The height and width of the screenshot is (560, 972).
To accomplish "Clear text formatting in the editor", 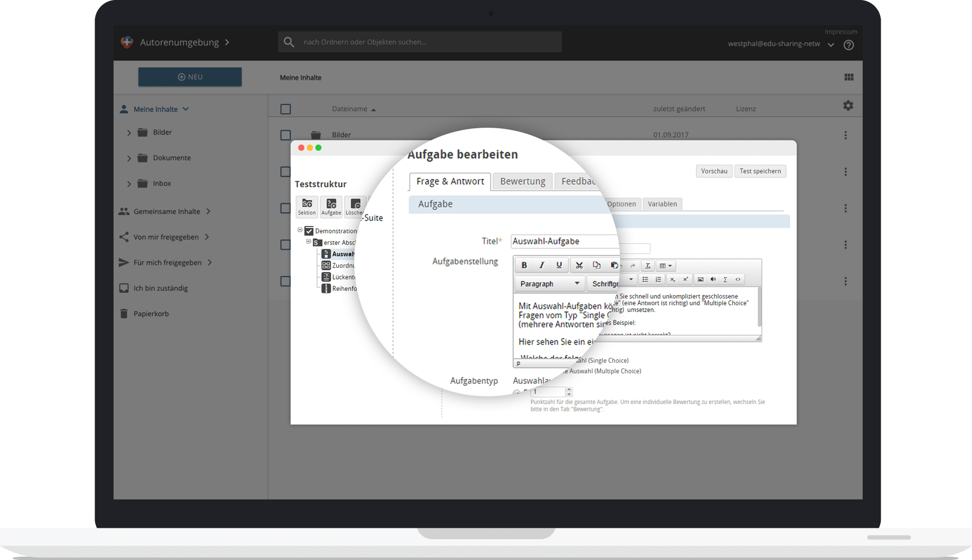I will click(x=648, y=266).
